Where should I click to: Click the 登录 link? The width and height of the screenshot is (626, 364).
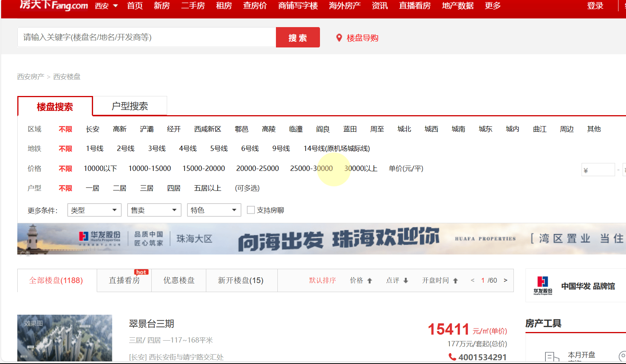tap(595, 6)
